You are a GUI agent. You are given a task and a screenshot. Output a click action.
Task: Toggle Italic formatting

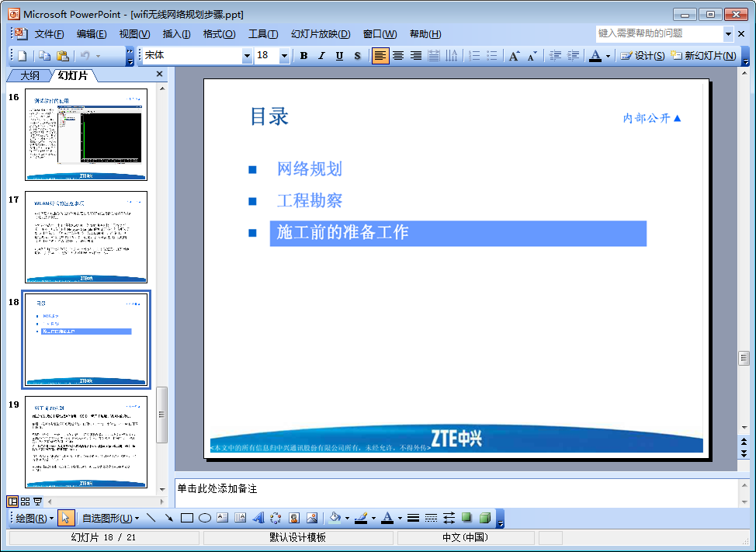point(321,56)
